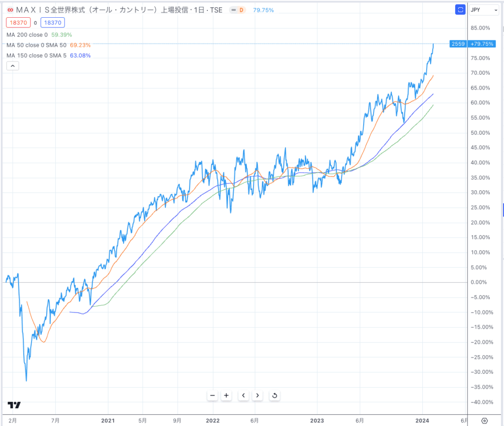Click the blue fullscreen square icon
Viewport: 504px width, 426px height.
coord(460,10)
